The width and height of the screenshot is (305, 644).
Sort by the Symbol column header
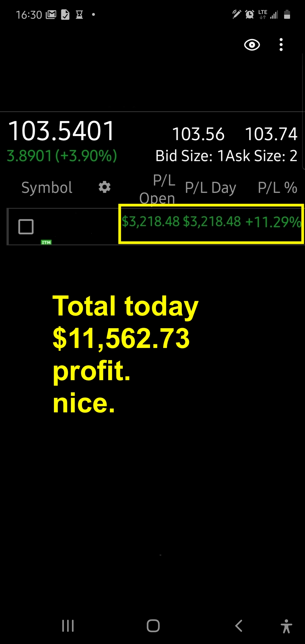(47, 188)
